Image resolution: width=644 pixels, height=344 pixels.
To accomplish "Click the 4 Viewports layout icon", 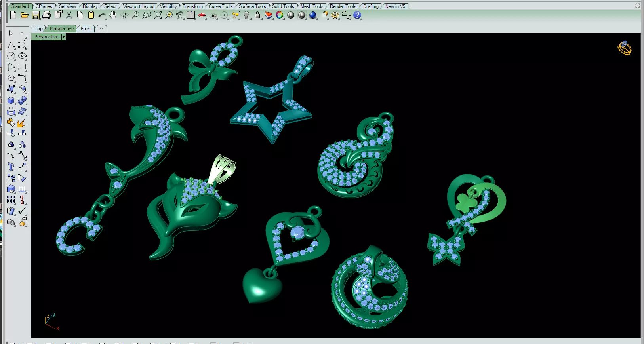I will [x=191, y=15].
